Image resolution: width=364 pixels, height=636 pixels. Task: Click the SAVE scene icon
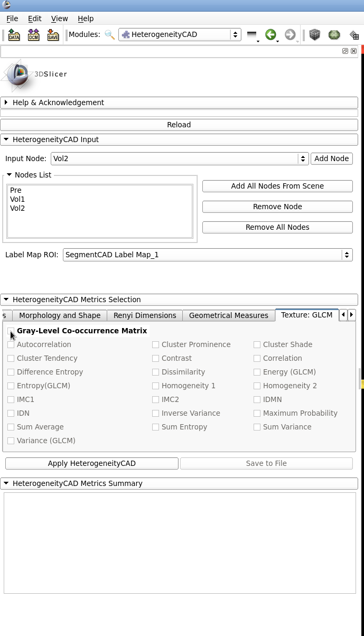(x=53, y=35)
